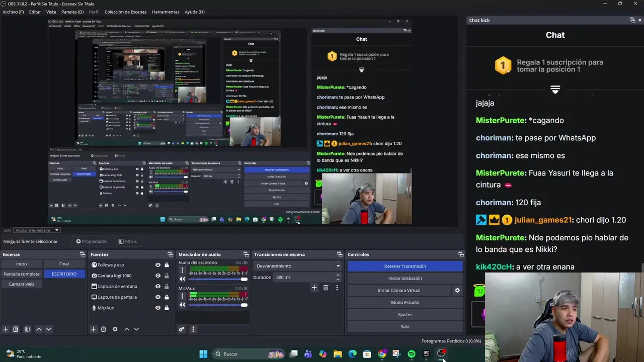The image size is (644, 362).
Task: Undock the Fuentes panel
Action: coord(170,254)
